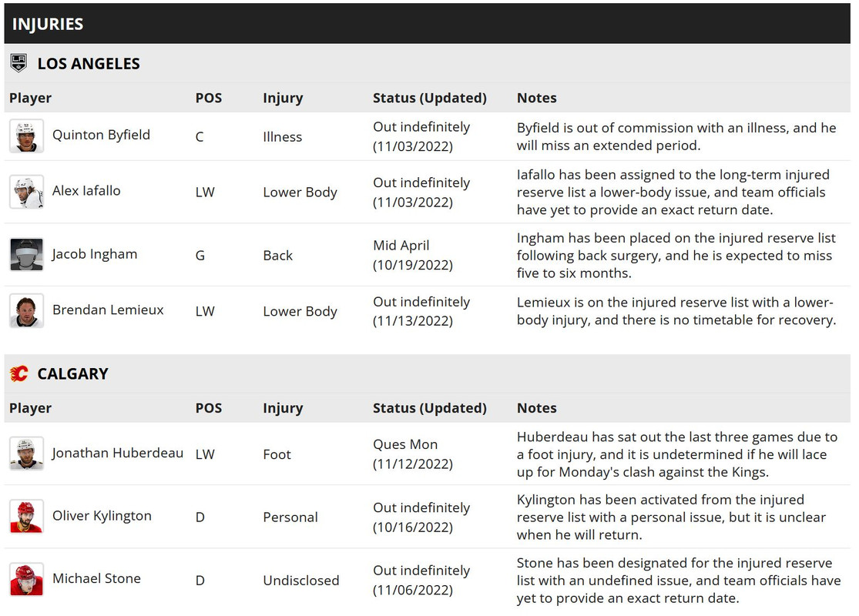Click the Los Angeles Kings logo icon
The width and height of the screenshot is (859, 616).
pos(18,63)
